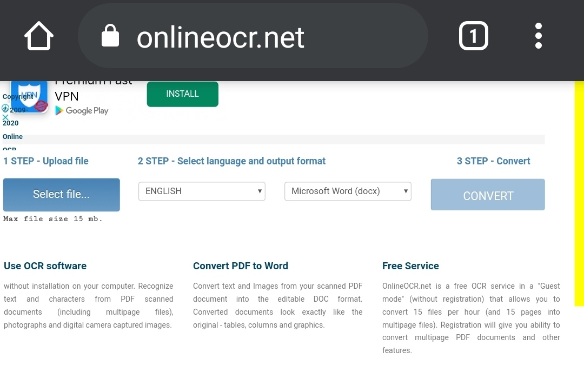The height and width of the screenshot is (392, 584).
Task: Open the ENGLISH language dropdown
Action: coord(202,191)
